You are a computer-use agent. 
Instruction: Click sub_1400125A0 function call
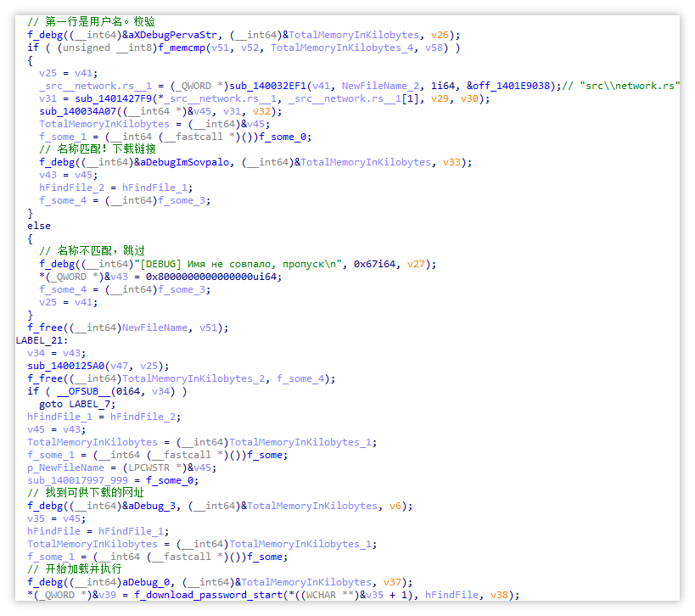(65, 367)
